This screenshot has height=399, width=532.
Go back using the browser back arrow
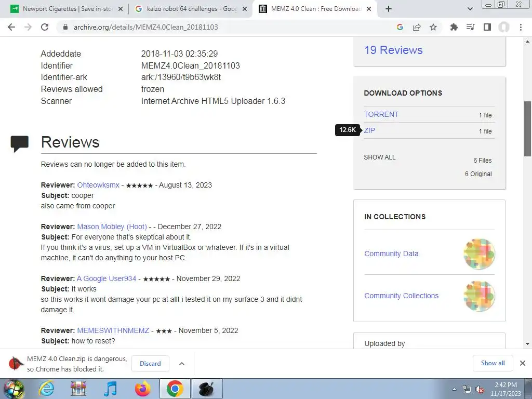pyautogui.click(x=11, y=27)
